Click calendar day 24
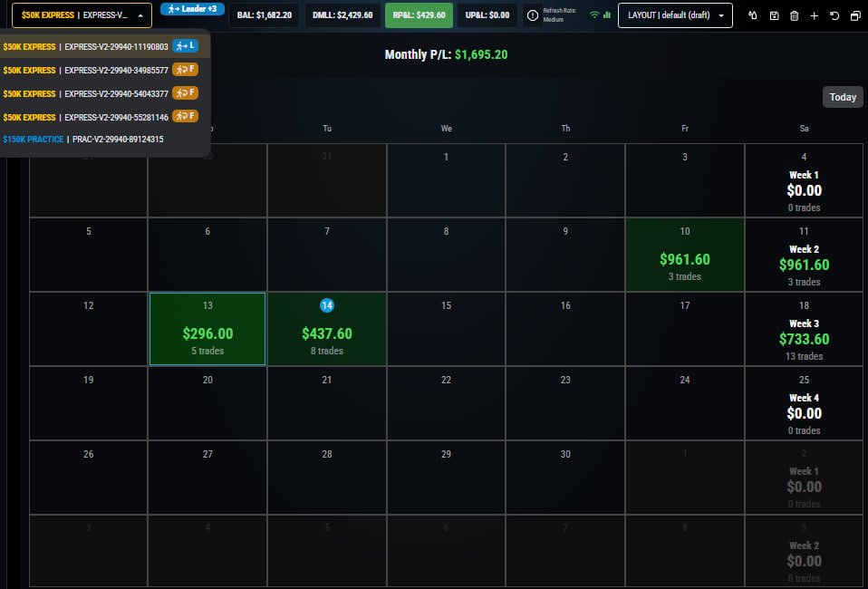This screenshot has width=868, height=589. (685, 403)
